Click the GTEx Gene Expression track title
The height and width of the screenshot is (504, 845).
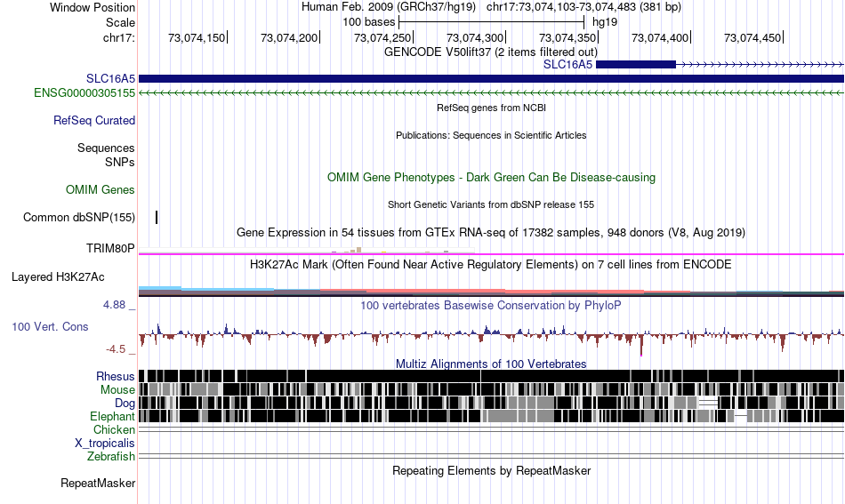click(491, 233)
